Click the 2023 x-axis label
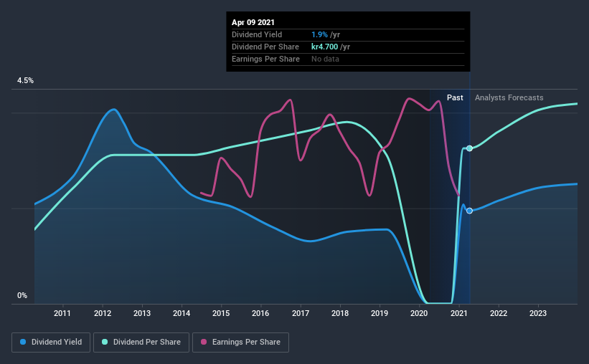 [x=538, y=313]
